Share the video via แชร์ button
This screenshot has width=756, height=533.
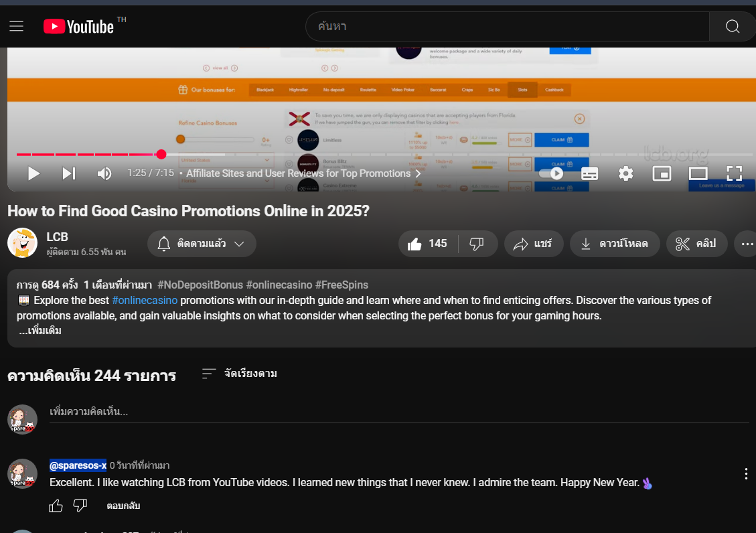tap(533, 244)
